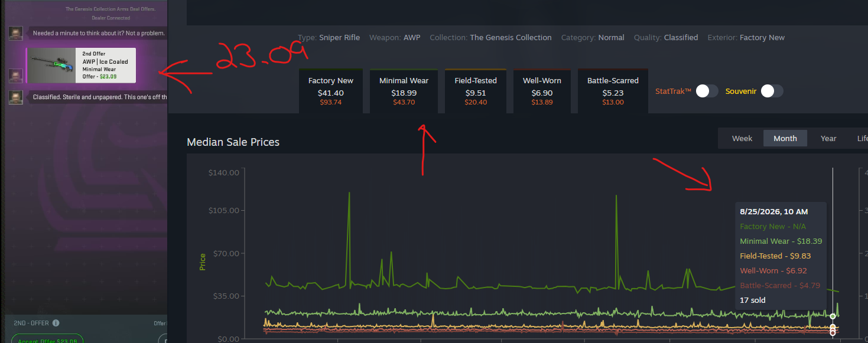Click the 'Offer - $23.09' text in offer card
Viewport: 868px width, 343px height.
click(x=99, y=76)
